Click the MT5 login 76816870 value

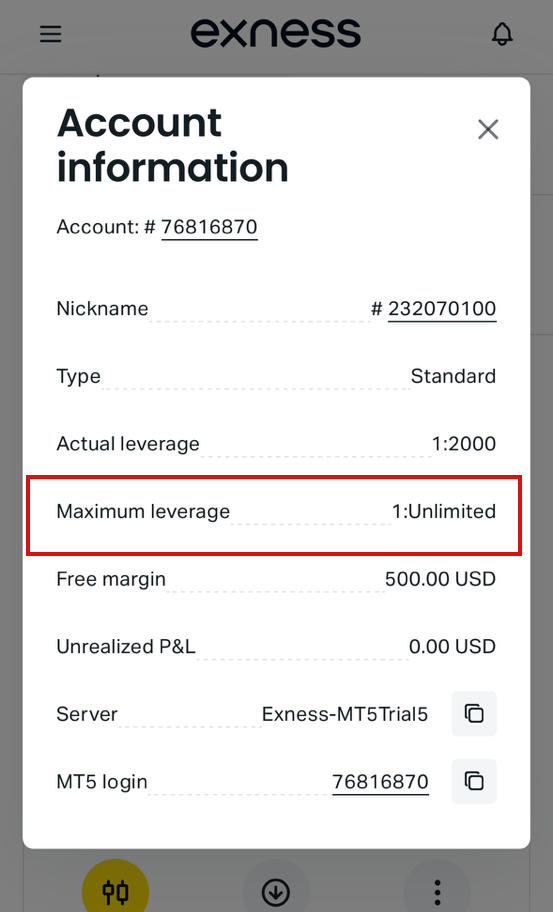coord(380,782)
